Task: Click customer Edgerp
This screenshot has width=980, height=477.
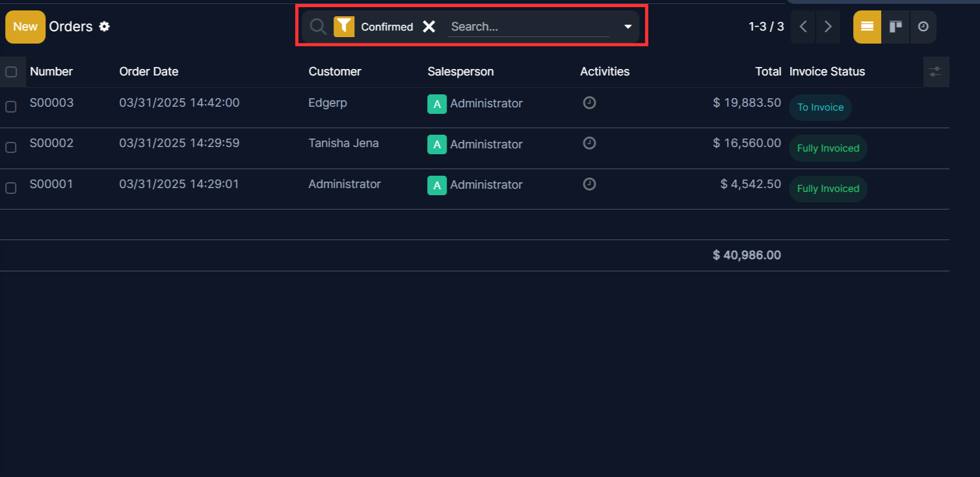Action: [x=328, y=103]
